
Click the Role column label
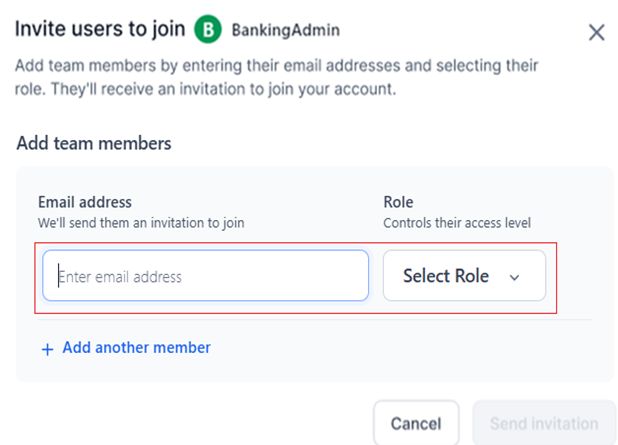pyautogui.click(x=398, y=202)
